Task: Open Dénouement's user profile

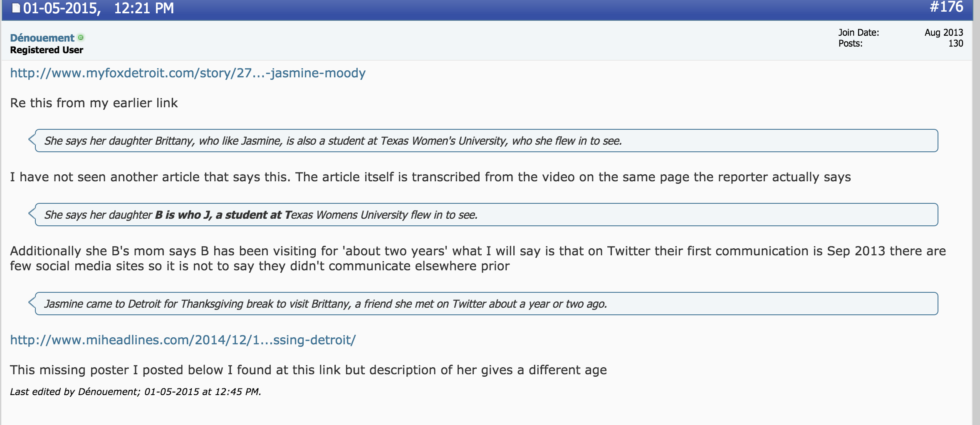Action: [x=42, y=38]
